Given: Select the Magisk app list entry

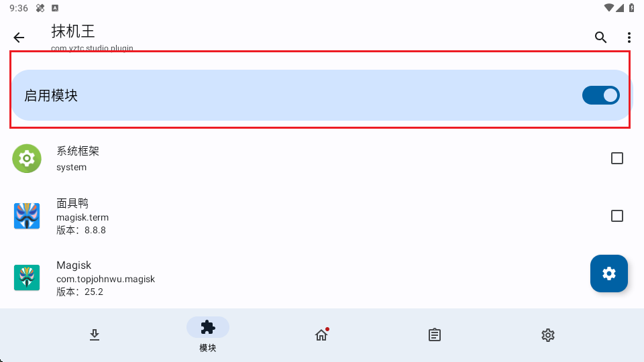Looking at the screenshot, I should point(322,278).
